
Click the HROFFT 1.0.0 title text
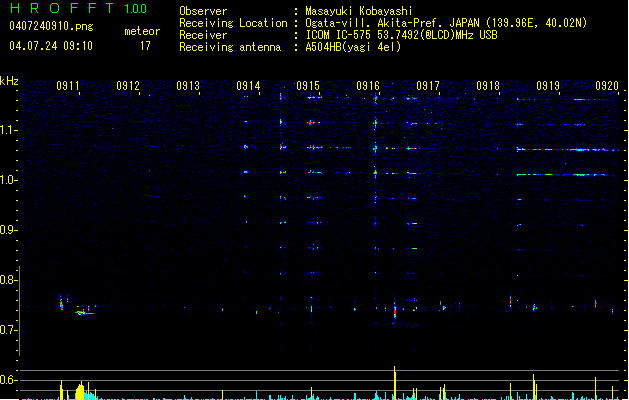pyautogui.click(x=78, y=8)
